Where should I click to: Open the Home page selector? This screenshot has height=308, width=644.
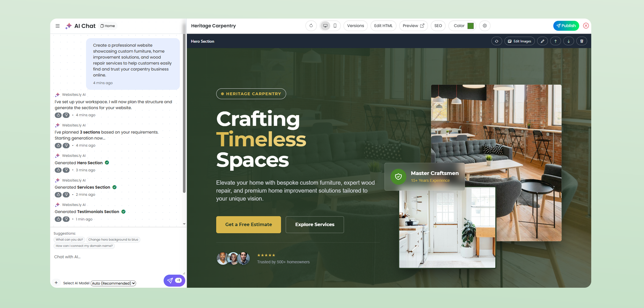click(108, 26)
